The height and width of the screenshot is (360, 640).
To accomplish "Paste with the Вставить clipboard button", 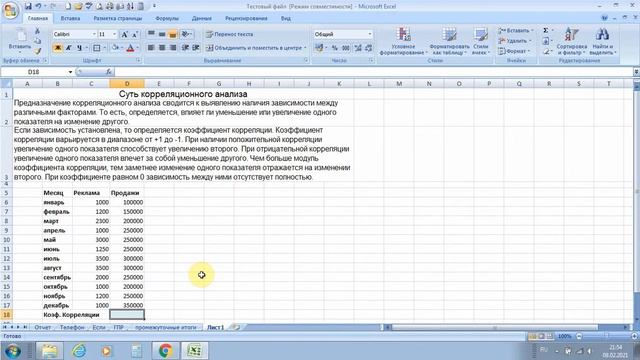I will (20, 41).
